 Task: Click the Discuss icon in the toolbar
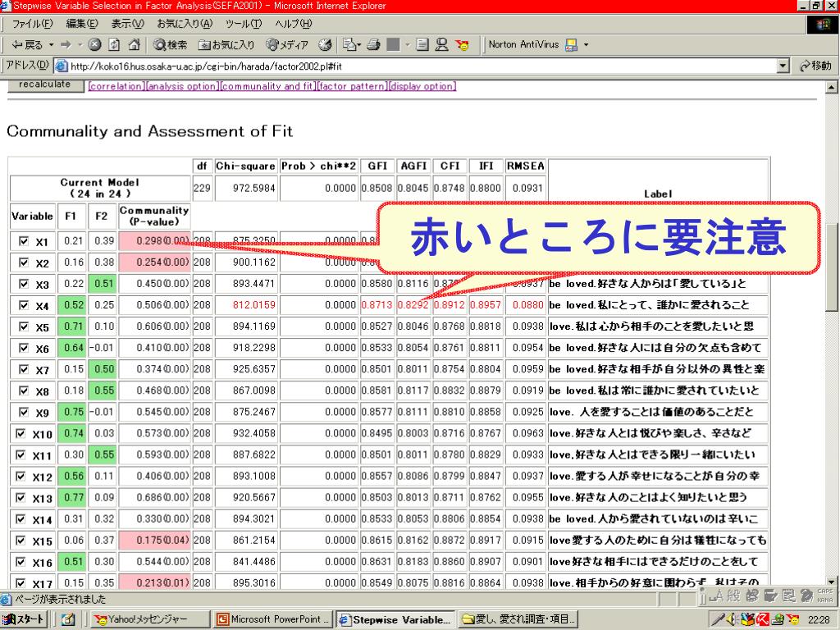tap(422, 45)
